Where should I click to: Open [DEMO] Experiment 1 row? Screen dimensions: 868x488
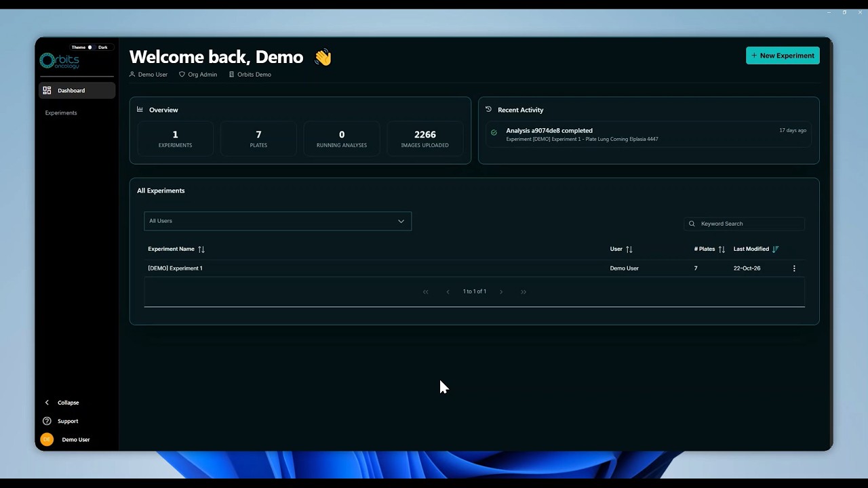click(x=474, y=268)
